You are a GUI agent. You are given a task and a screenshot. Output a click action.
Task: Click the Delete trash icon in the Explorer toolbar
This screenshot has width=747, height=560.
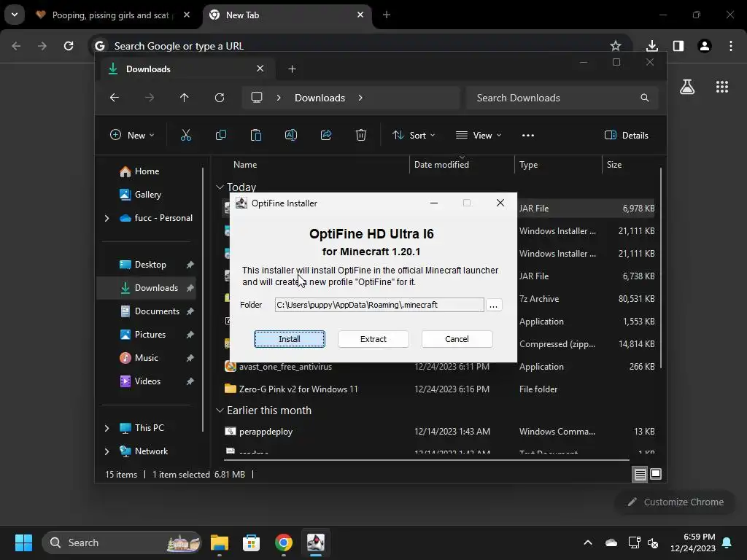click(x=361, y=135)
